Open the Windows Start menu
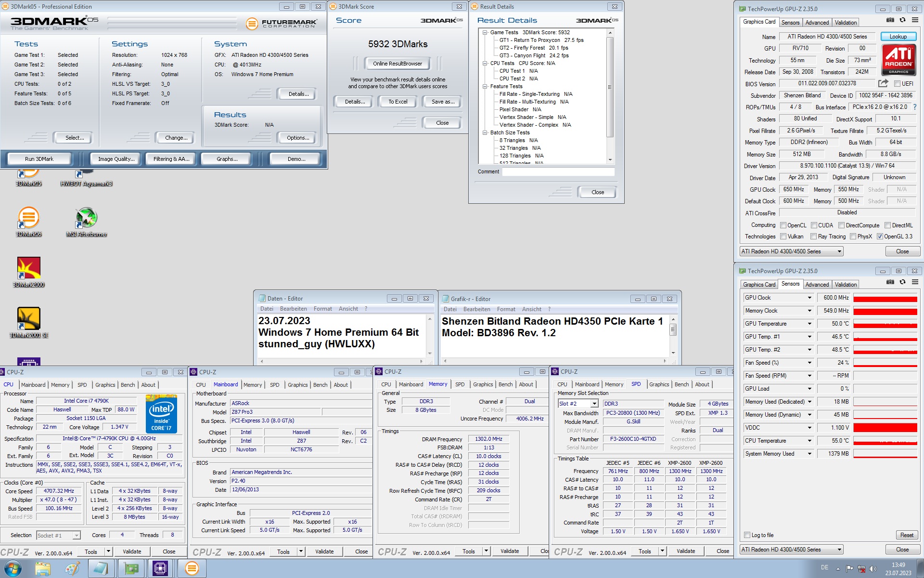This screenshot has height=578, width=924. pyautogui.click(x=13, y=569)
